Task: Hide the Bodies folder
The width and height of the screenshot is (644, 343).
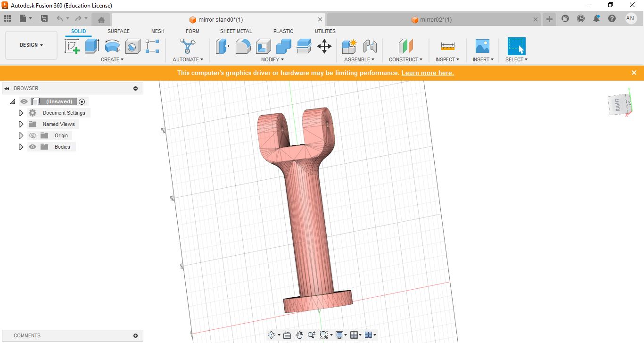Action: (x=33, y=147)
